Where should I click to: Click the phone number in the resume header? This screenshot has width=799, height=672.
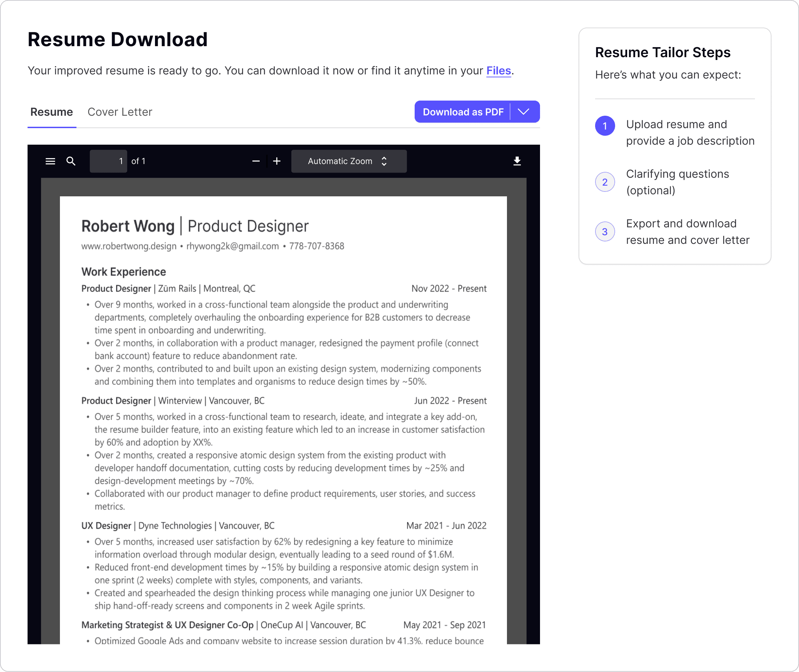tap(317, 246)
